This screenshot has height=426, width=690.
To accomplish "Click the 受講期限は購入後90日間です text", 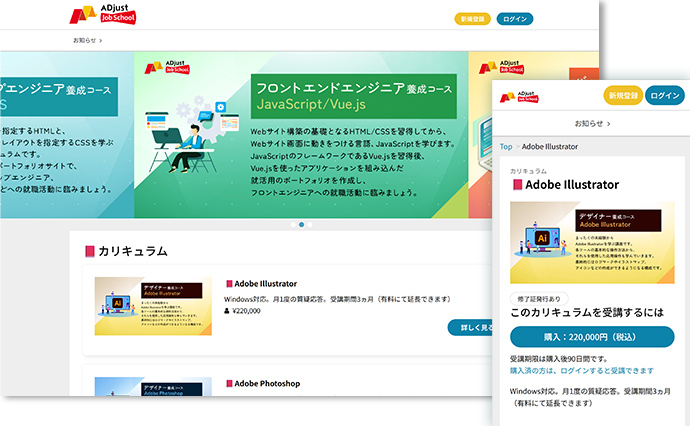I will 559,359.
